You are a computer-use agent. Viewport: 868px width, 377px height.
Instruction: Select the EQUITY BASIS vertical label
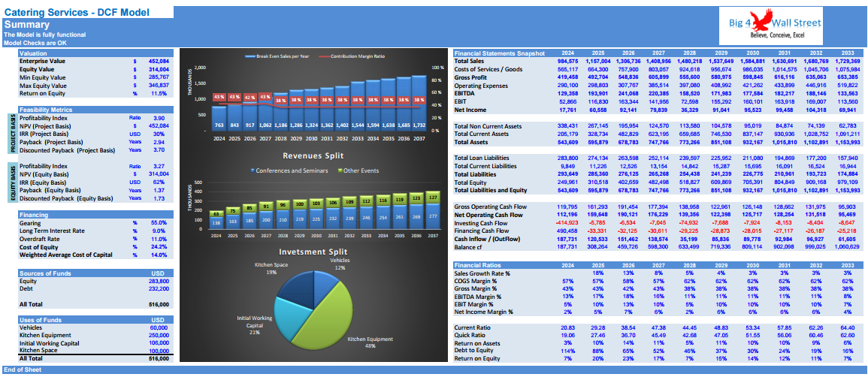pyautogui.click(x=11, y=182)
